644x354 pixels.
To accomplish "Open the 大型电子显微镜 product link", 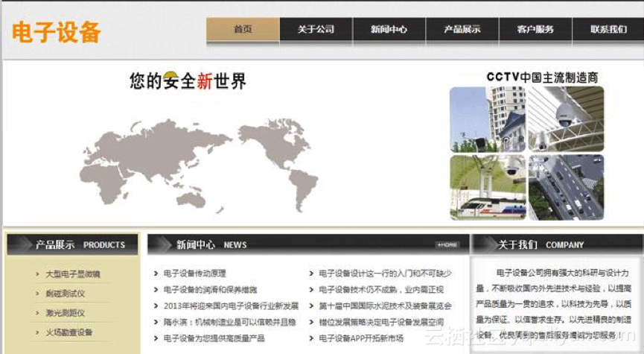I will 73,274.
